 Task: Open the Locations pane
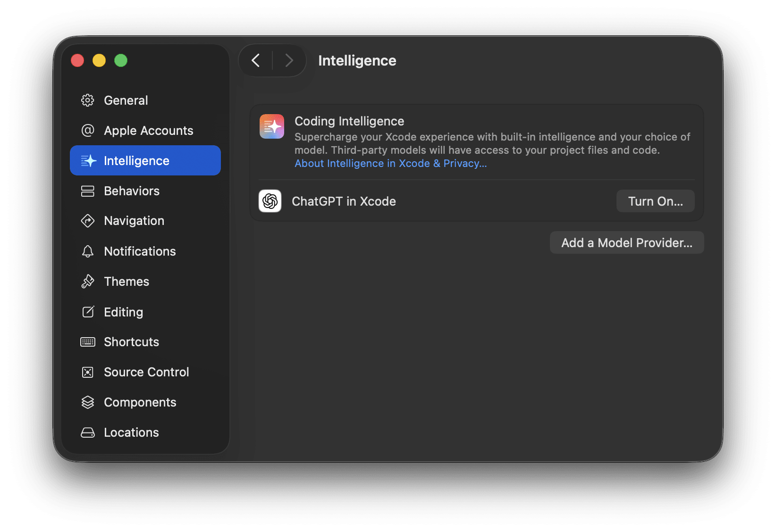coord(145,432)
